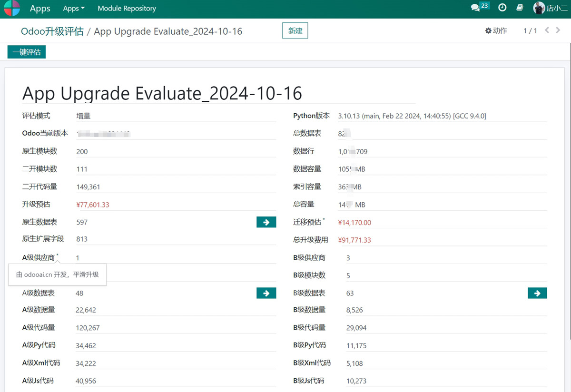Screen dimensions: 571x392
Task: Click the B级Py代码 value 11,175
Action: click(x=356, y=346)
